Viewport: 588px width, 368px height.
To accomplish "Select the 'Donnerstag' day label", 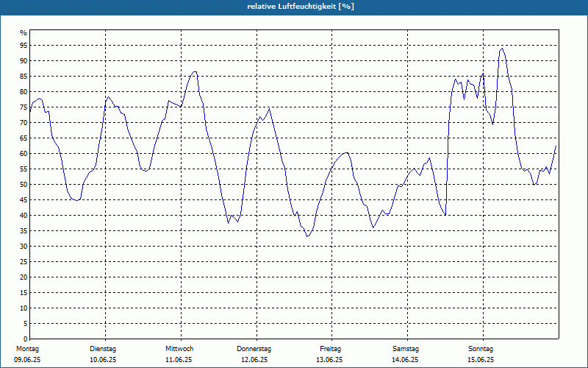I will click(x=254, y=349).
